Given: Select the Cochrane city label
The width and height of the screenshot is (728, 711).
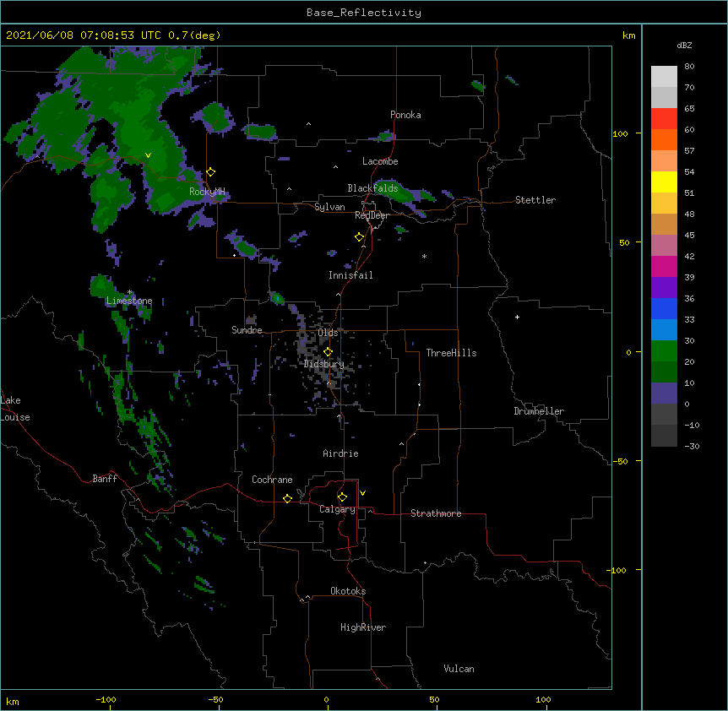Looking at the screenshot, I should (x=272, y=480).
